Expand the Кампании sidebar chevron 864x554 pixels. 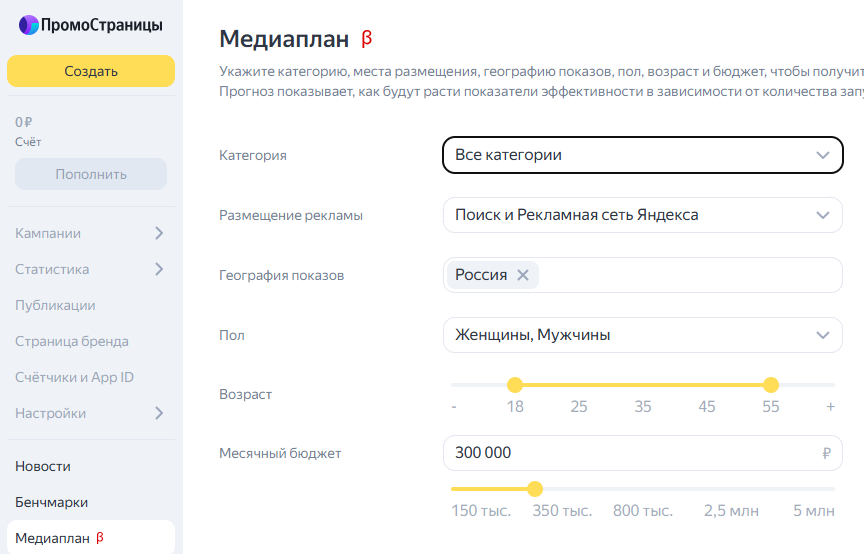tap(159, 233)
